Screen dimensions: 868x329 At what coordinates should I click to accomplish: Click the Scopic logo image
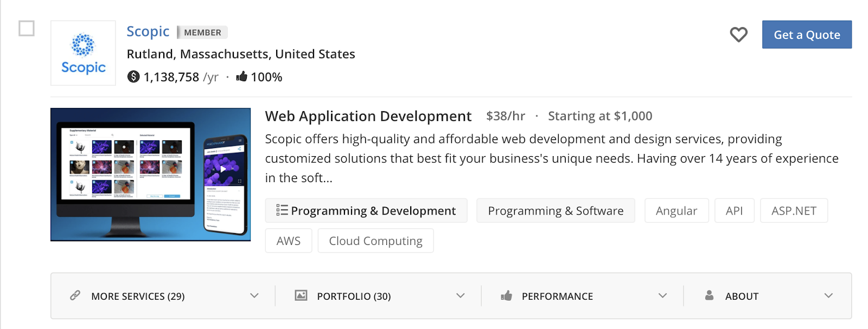click(x=83, y=53)
